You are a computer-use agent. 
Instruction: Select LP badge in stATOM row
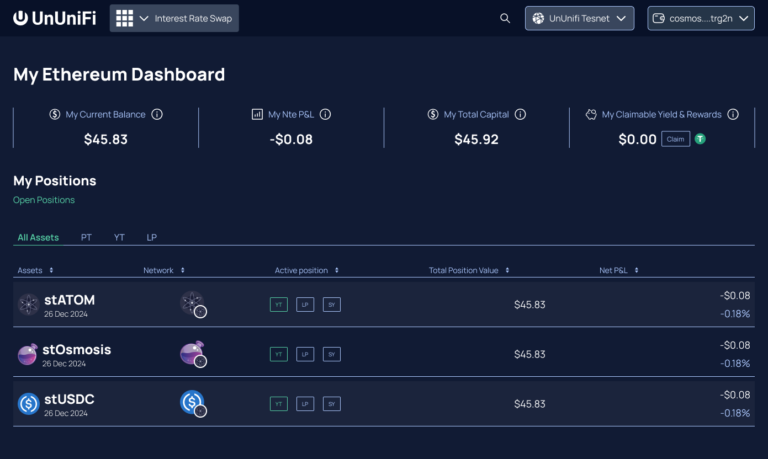point(305,304)
